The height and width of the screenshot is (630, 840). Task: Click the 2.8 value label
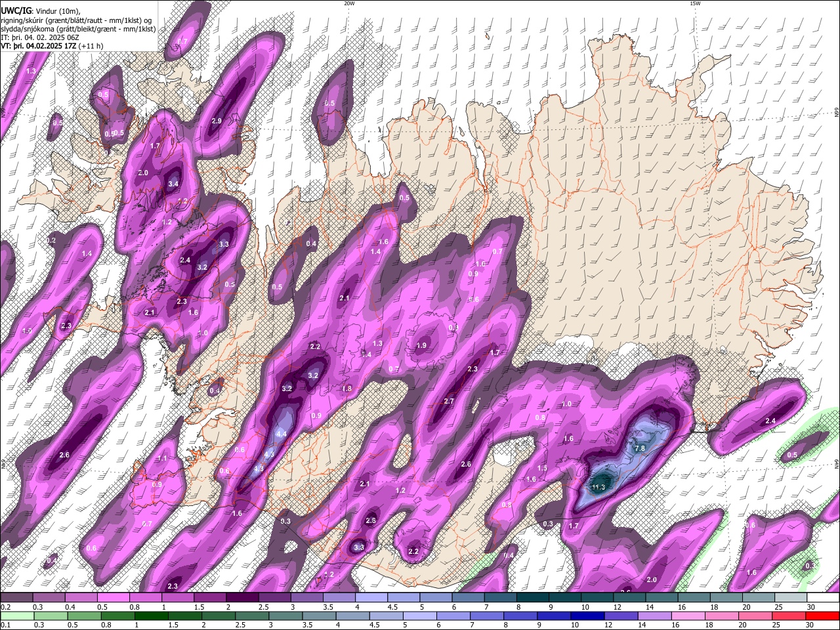click(371, 520)
